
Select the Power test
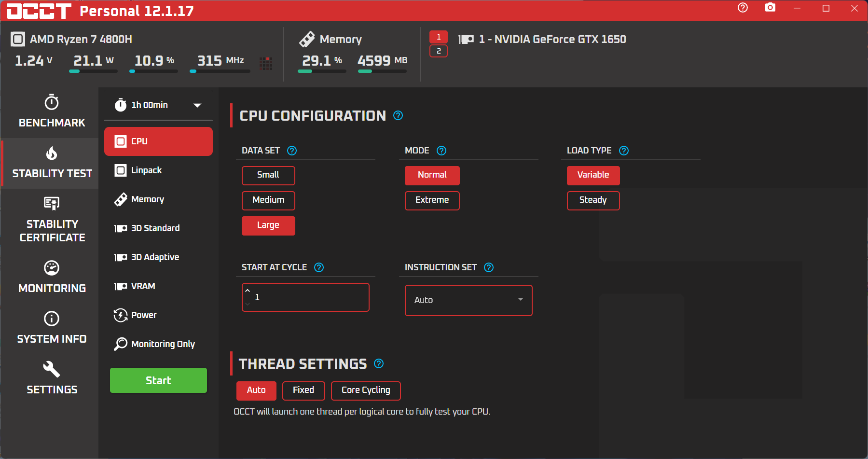click(x=158, y=315)
